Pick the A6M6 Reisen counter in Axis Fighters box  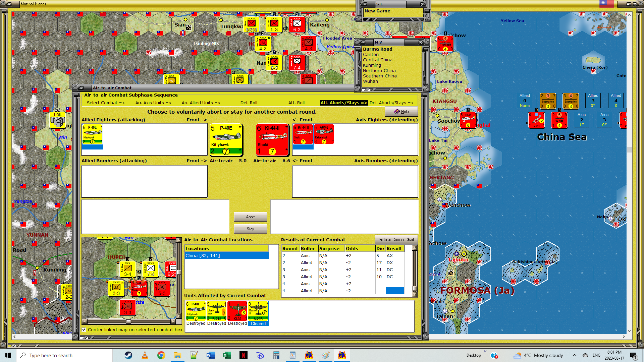point(324,134)
